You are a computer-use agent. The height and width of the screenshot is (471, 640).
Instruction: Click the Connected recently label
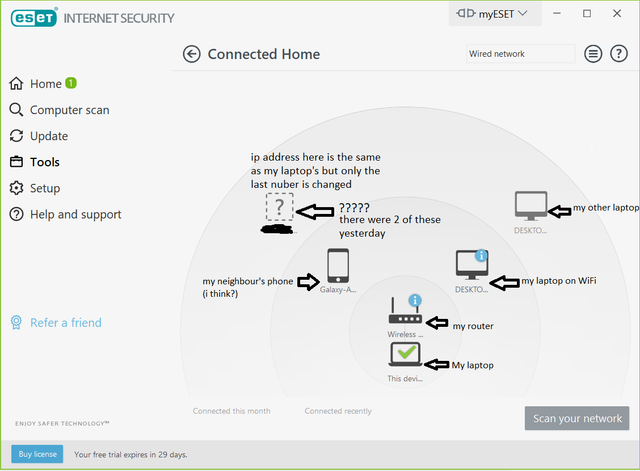tap(338, 411)
